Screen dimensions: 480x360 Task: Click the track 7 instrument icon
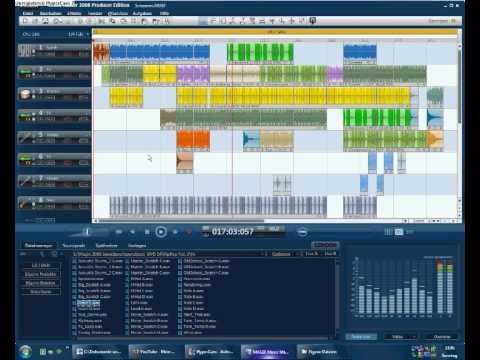coord(25,182)
